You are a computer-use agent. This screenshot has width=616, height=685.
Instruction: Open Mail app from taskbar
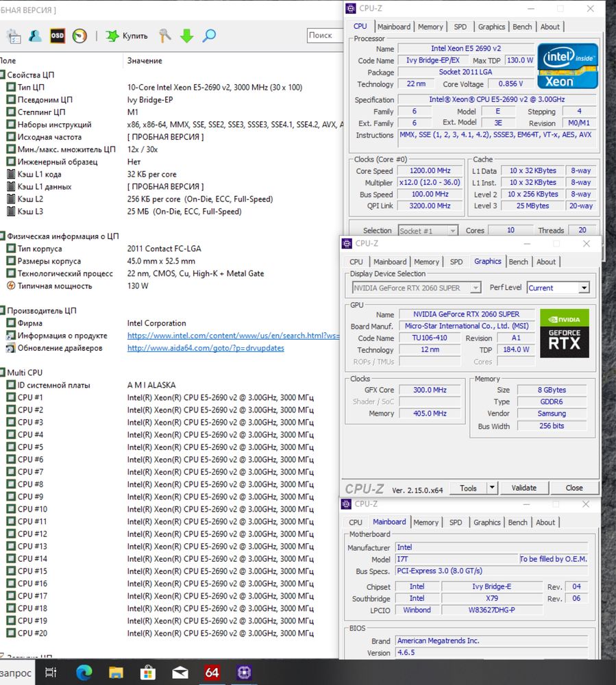[x=180, y=673]
